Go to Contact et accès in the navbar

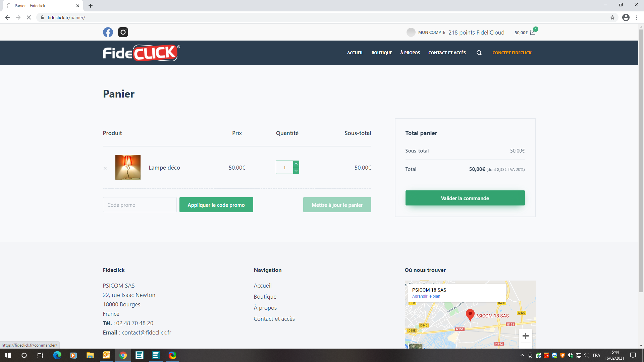point(447,53)
